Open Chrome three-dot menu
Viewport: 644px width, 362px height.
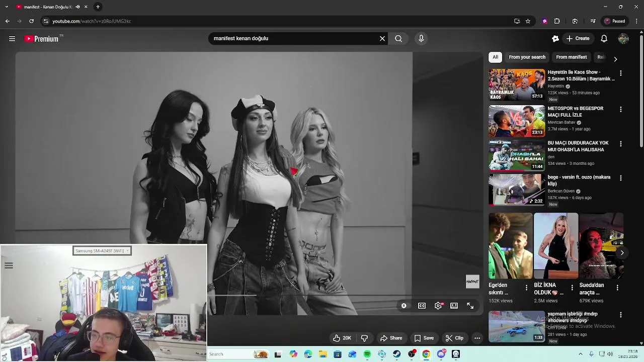(x=636, y=21)
